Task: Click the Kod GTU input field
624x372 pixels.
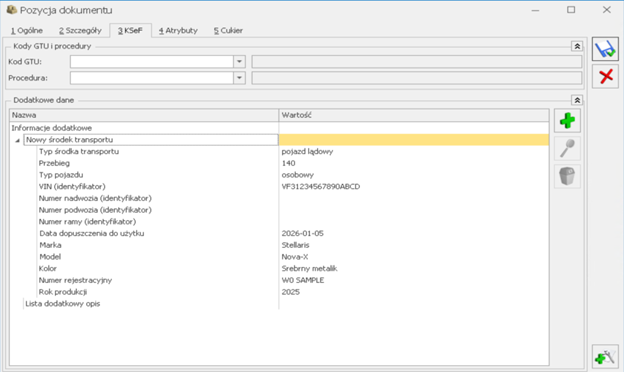Action: tap(152, 62)
